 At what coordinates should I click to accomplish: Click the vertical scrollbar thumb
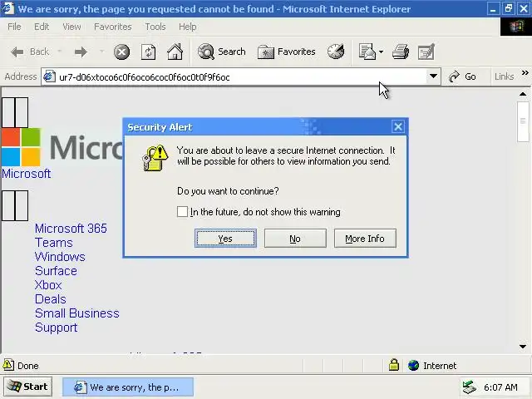523,121
